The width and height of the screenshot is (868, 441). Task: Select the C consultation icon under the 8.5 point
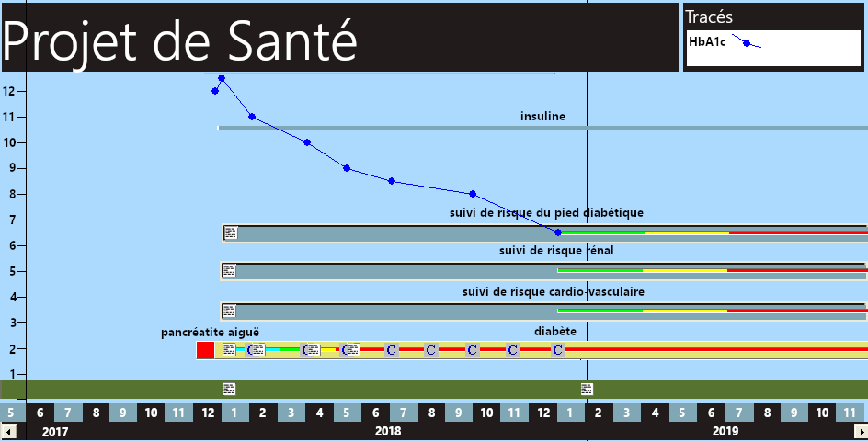(x=392, y=350)
